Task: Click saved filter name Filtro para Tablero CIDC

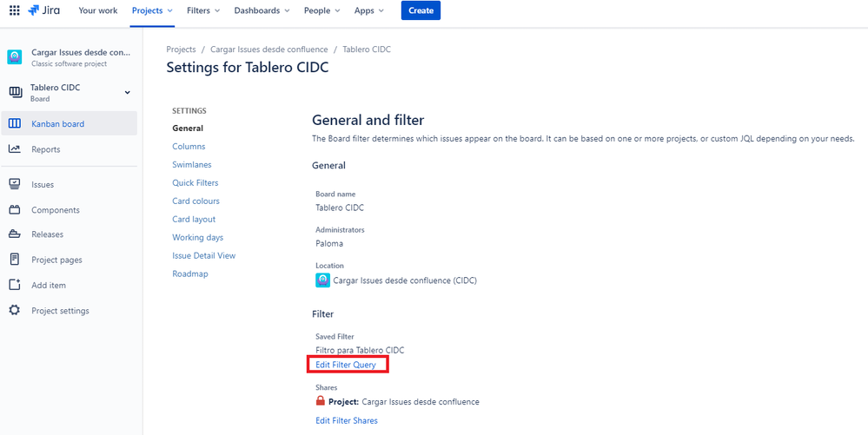Action: (360, 350)
